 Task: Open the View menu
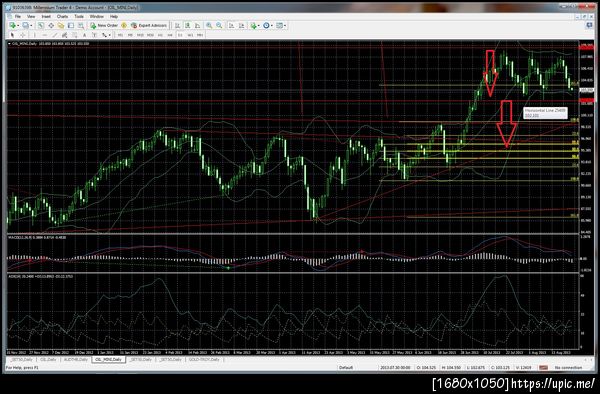31,16
